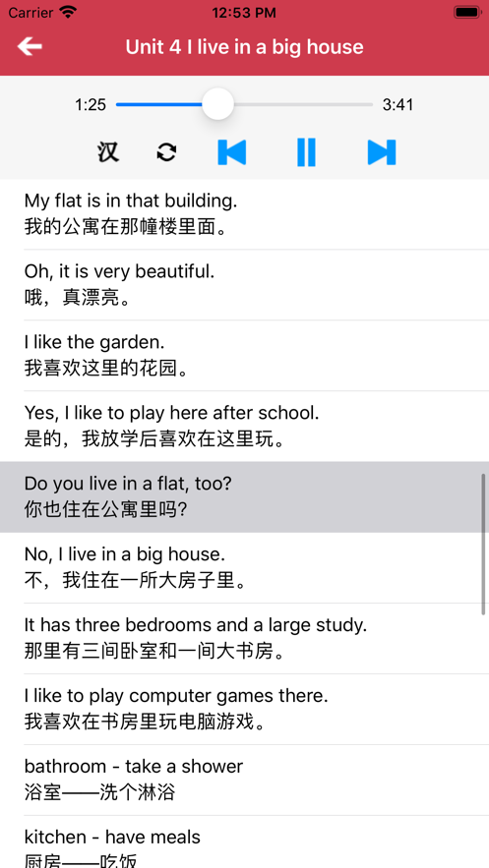Toggle the repeat loop icon
Image resolution: width=489 pixels, height=868 pixels.
[166, 151]
